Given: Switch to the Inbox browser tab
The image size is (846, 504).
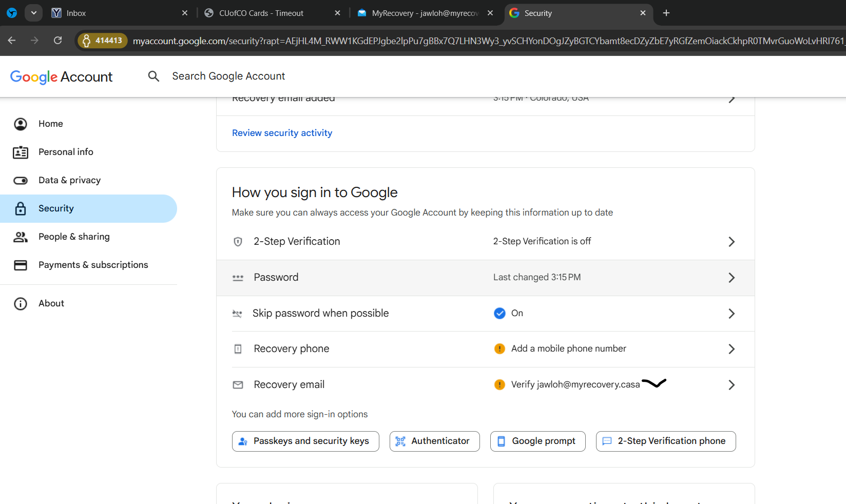Looking at the screenshot, I should (76, 13).
